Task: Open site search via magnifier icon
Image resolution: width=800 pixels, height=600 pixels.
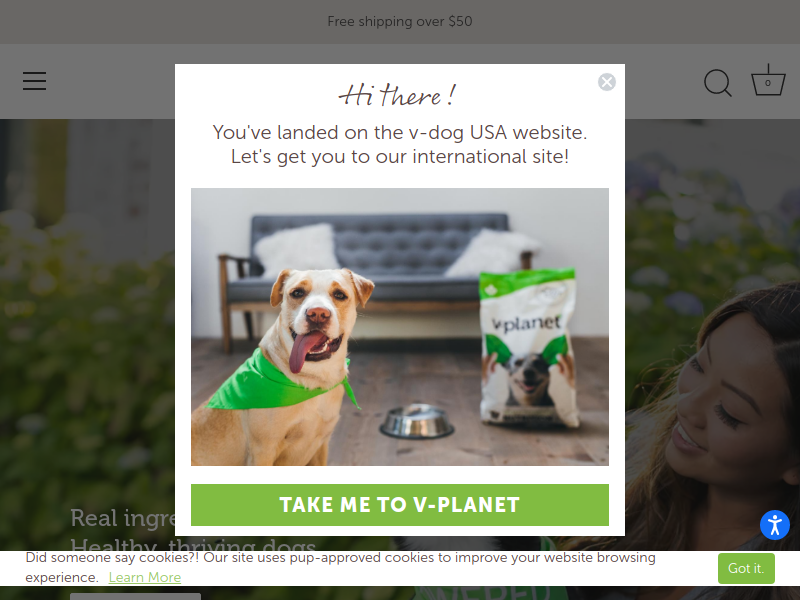Action: [x=717, y=83]
